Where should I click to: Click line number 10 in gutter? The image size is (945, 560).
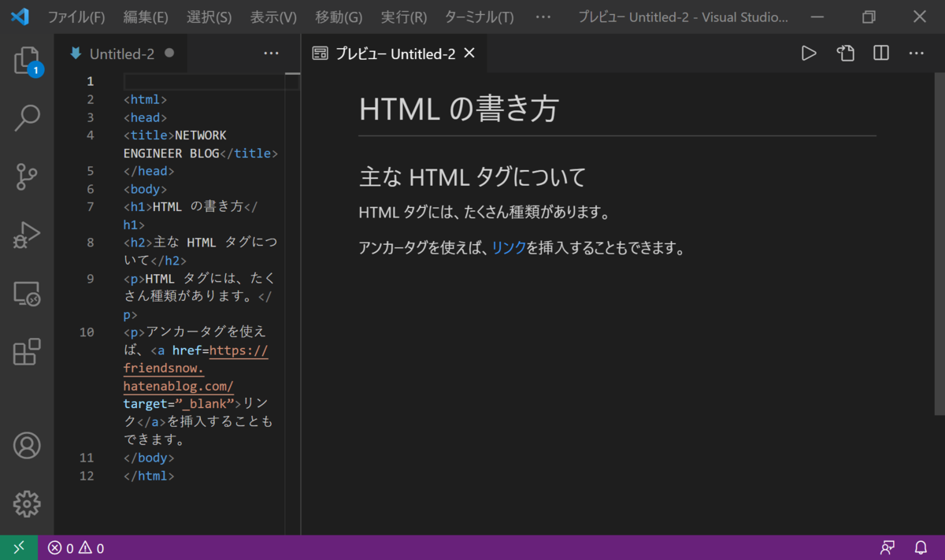pos(87,332)
